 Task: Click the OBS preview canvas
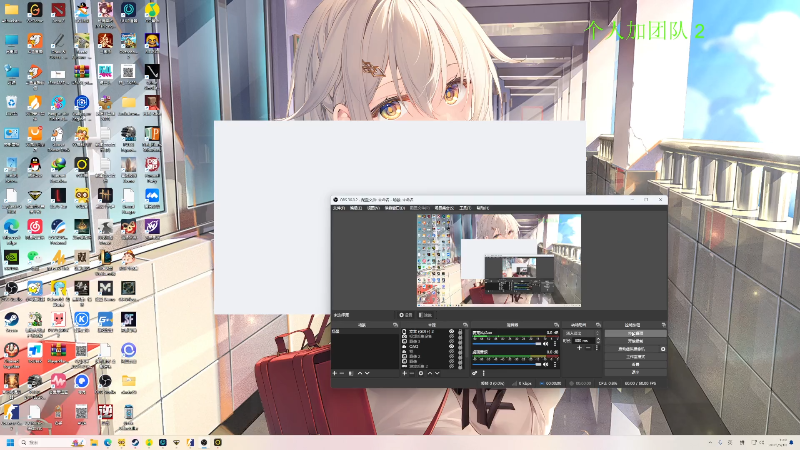coord(498,260)
